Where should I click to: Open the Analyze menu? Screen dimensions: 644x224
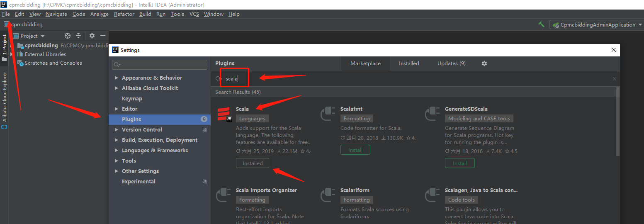(100, 14)
